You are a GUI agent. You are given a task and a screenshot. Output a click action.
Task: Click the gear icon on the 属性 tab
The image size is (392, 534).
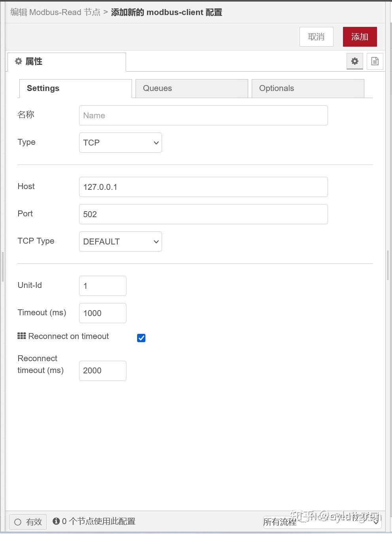pyautogui.click(x=18, y=61)
